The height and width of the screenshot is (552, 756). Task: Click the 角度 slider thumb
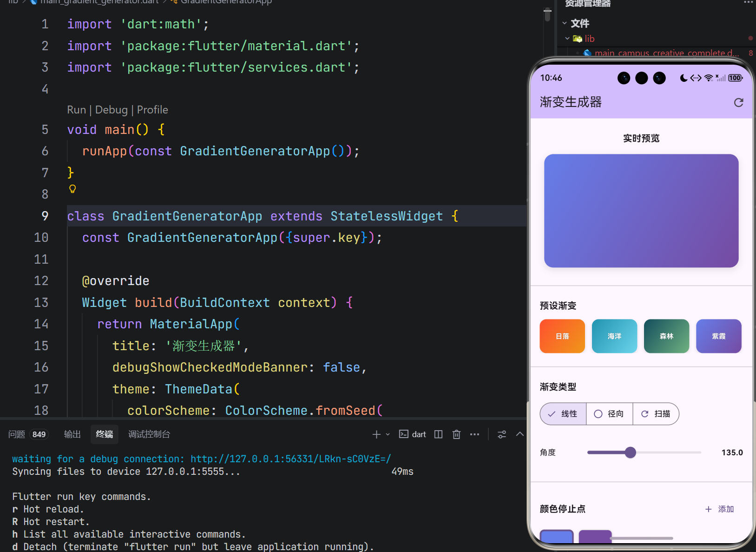[630, 452]
